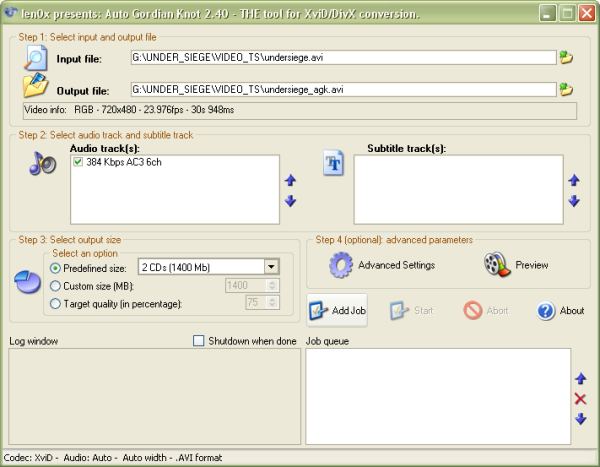Move audio track down with arrow
This screenshot has width=600, height=467.
290,201
